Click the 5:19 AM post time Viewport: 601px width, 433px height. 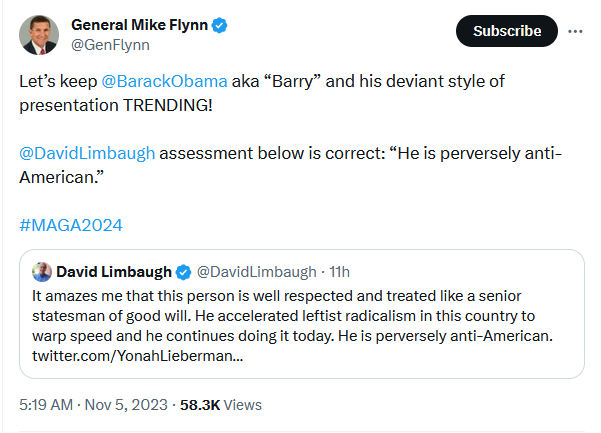point(46,405)
